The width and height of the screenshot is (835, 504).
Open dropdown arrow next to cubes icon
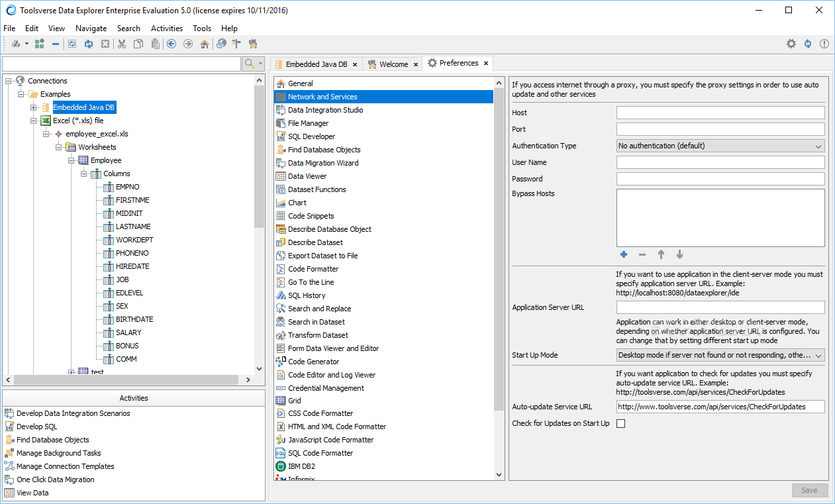(x=26, y=44)
